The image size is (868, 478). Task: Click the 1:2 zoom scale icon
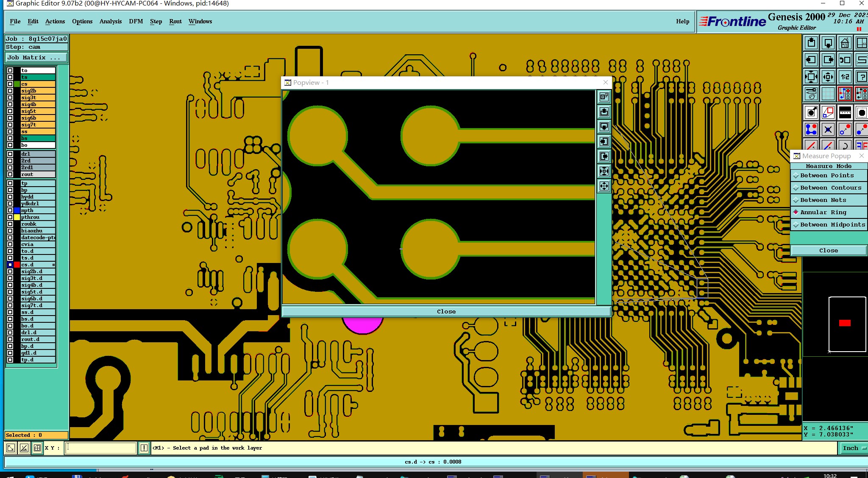(845, 77)
